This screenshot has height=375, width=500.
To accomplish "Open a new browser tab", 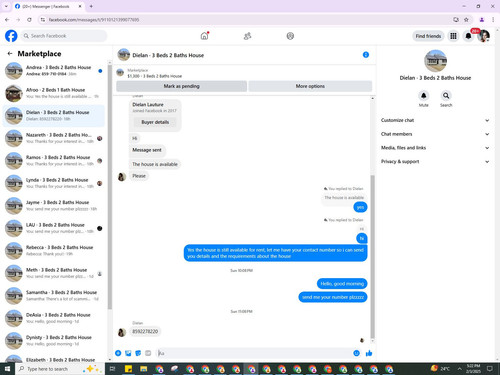I will 91,6.
